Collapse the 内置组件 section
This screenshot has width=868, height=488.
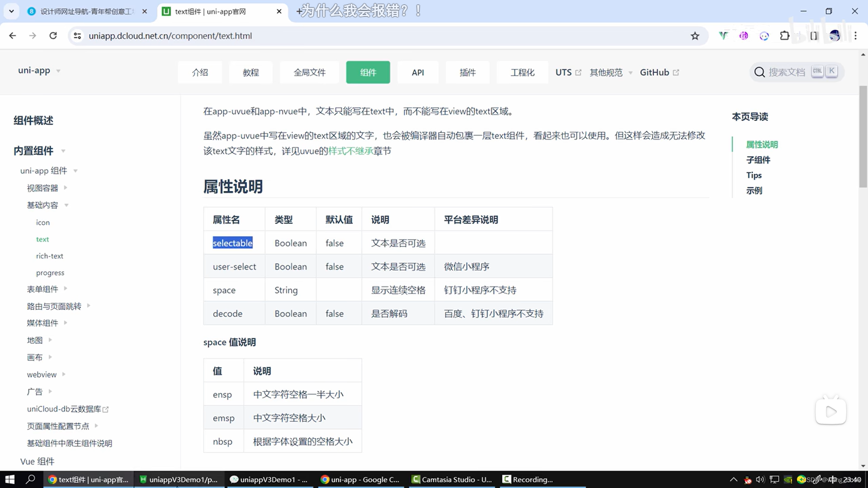(x=39, y=150)
